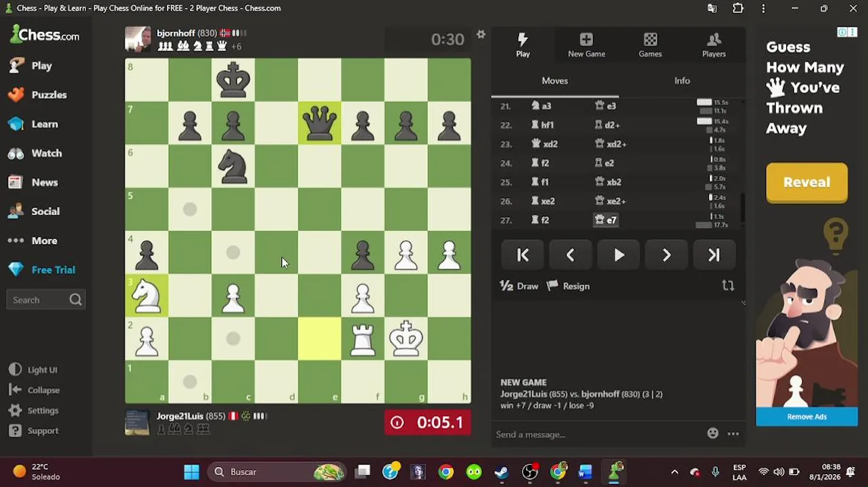The height and width of the screenshot is (487, 868).
Task: Click the Free Trial diamond link
Action: (41, 269)
